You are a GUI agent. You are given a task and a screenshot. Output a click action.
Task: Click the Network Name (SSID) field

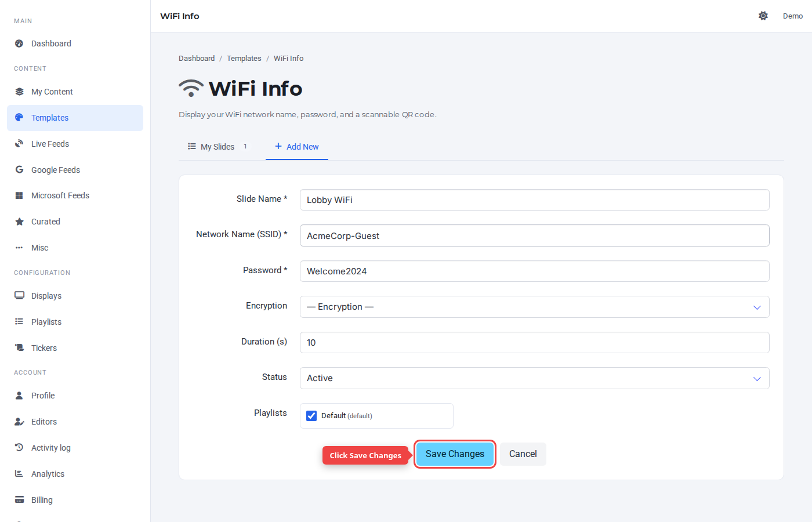pos(534,235)
